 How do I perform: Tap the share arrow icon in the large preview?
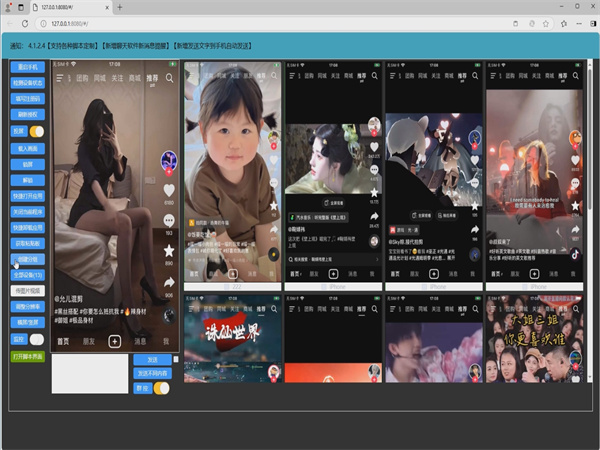pyautogui.click(x=168, y=284)
